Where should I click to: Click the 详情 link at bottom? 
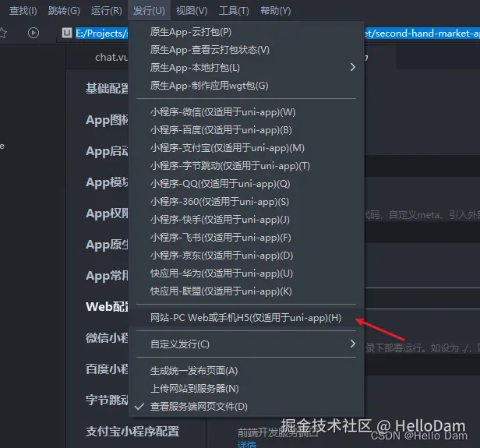coord(247,444)
